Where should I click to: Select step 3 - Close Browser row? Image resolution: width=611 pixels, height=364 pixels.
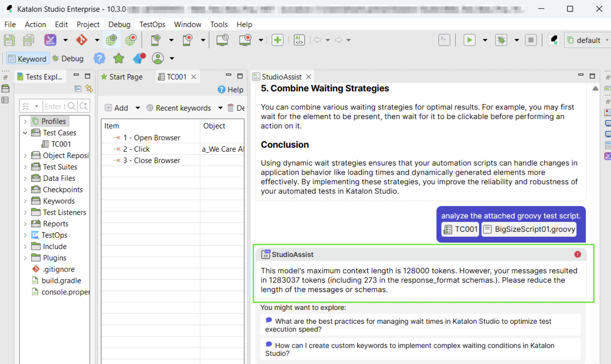click(173, 161)
